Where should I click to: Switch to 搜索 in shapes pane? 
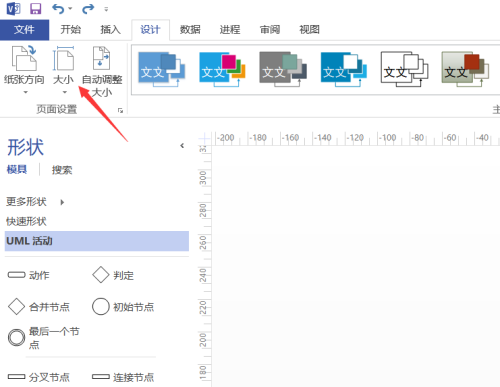[62, 170]
